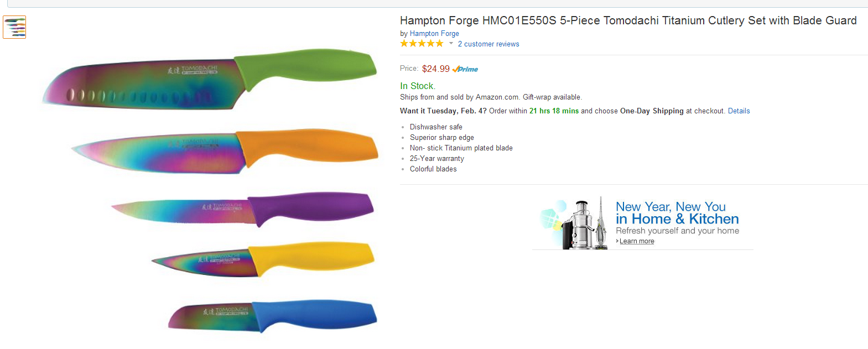868x349 pixels.
Task: Click the small arrow before Learn more
Action: [x=617, y=241]
